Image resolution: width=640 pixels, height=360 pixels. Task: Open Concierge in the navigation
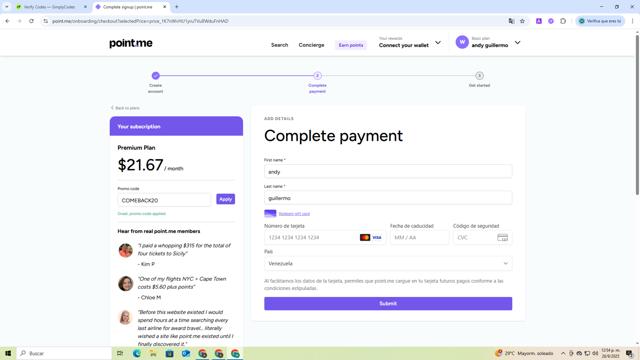tap(311, 45)
